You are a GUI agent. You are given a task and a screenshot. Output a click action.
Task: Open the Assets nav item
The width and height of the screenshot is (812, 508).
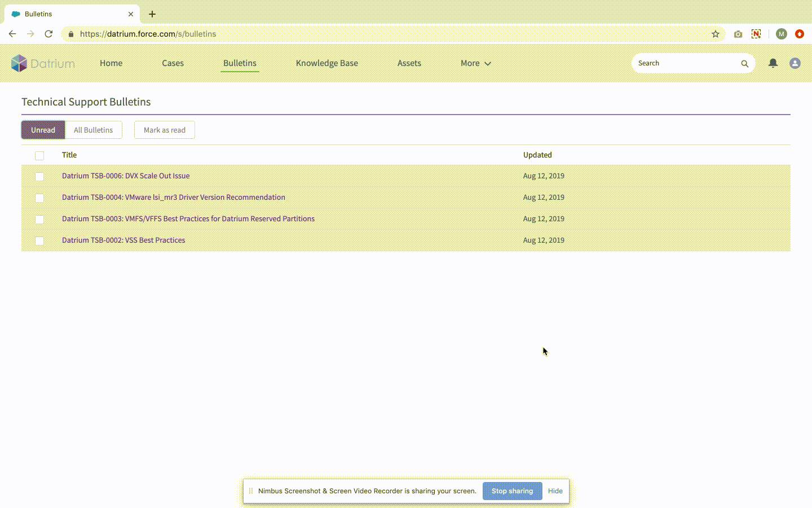pos(409,63)
